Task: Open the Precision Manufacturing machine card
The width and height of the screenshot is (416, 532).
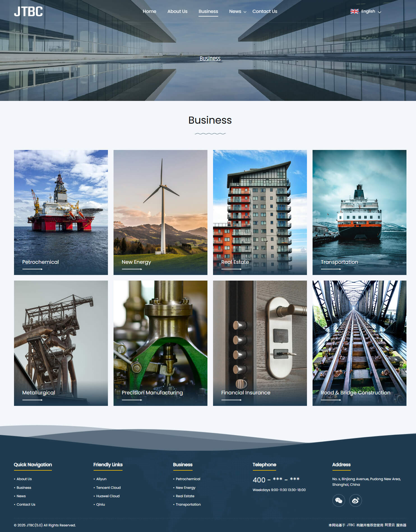Action: (160, 343)
